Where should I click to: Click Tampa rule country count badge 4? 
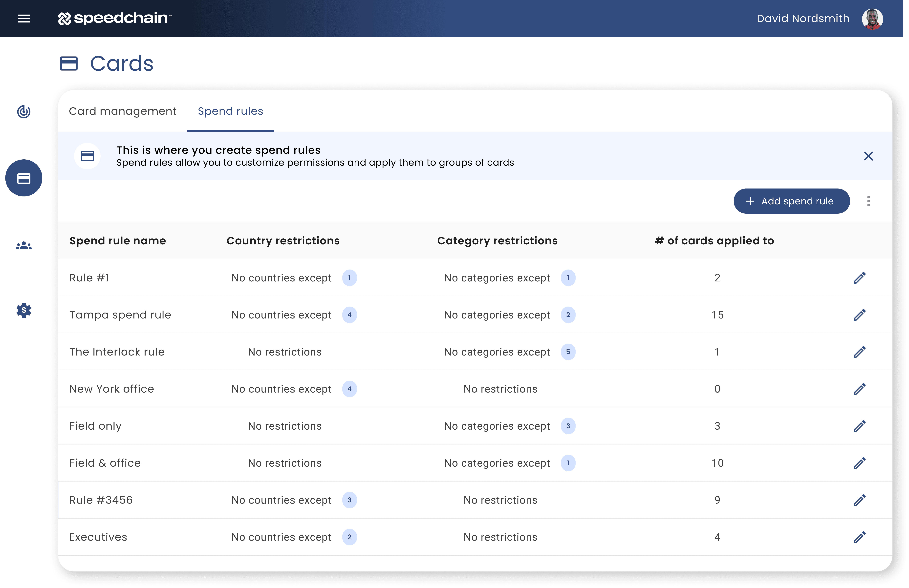tap(349, 315)
